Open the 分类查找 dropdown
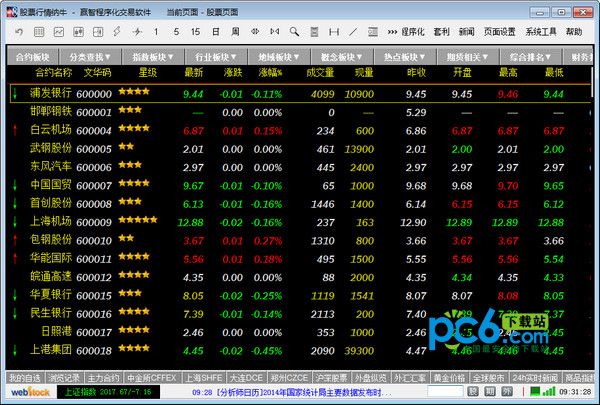The height and width of the screenshot is (405, 600). [x=90, y=57]
